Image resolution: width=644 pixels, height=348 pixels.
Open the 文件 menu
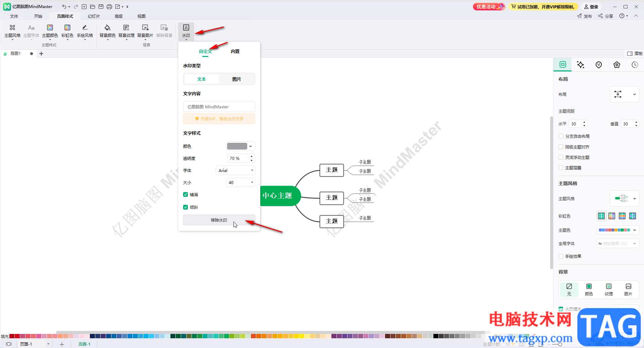coord(14,16)
